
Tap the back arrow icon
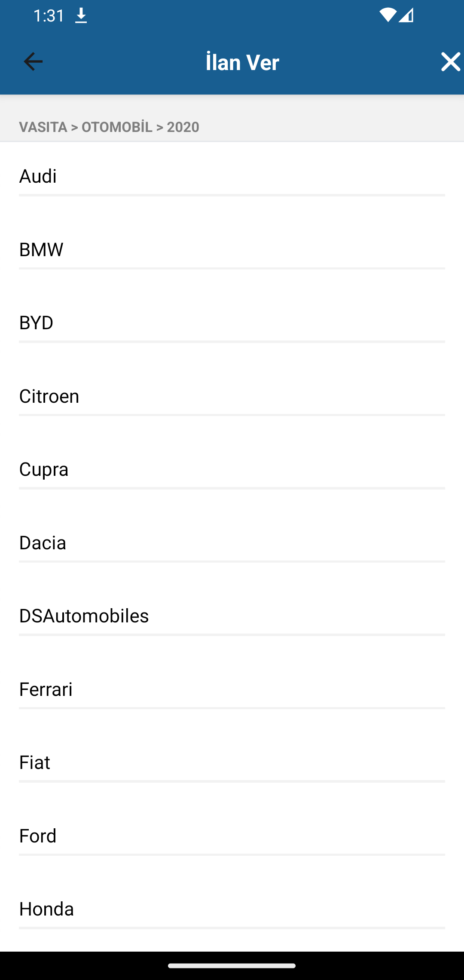coord(33,62)
